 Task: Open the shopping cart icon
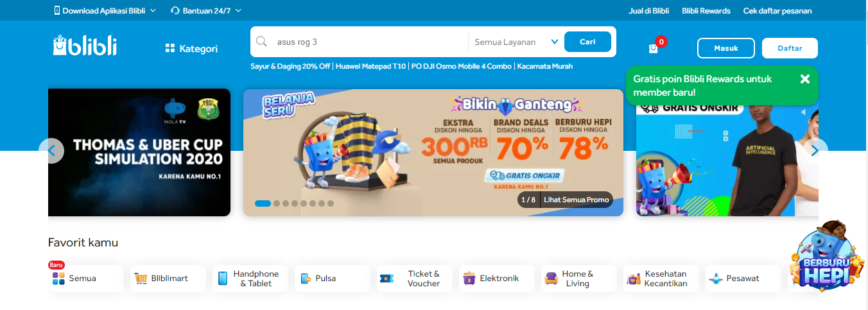click(654, 48)
